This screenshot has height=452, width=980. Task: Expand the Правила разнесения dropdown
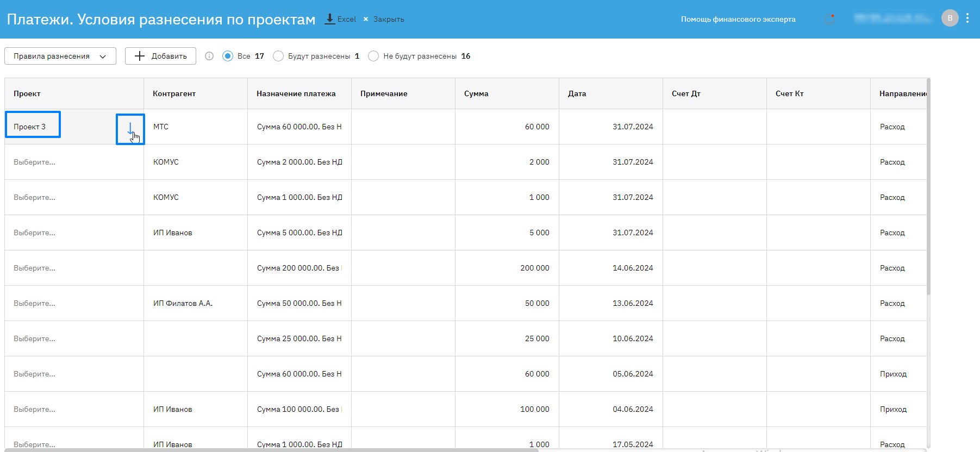(60, 56)
